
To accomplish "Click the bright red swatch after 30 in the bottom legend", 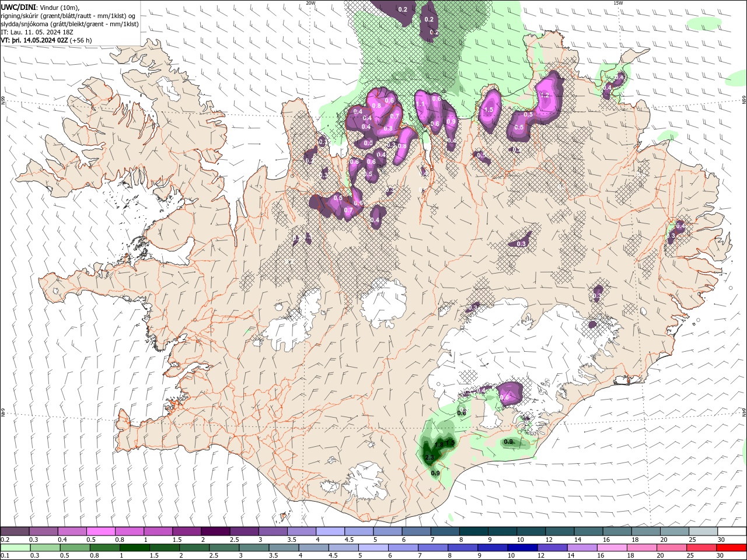I will click(x=731, y=548).
